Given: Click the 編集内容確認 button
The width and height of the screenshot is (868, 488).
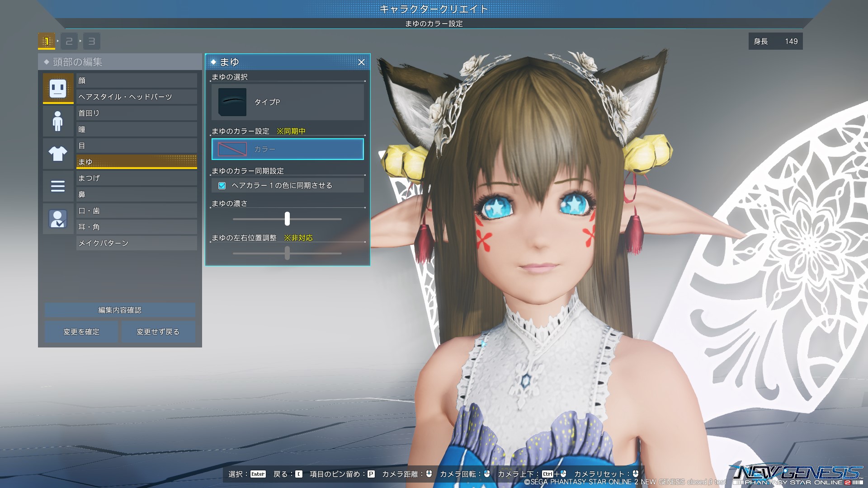Looking at the screenshot, I should (x=120, y=310).
